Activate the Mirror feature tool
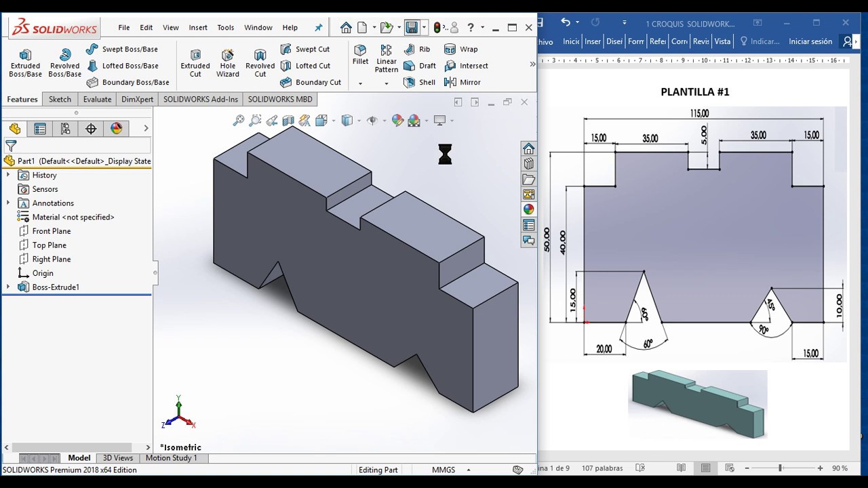Screen dimensions: 868x488 click(x=462, y=82)
